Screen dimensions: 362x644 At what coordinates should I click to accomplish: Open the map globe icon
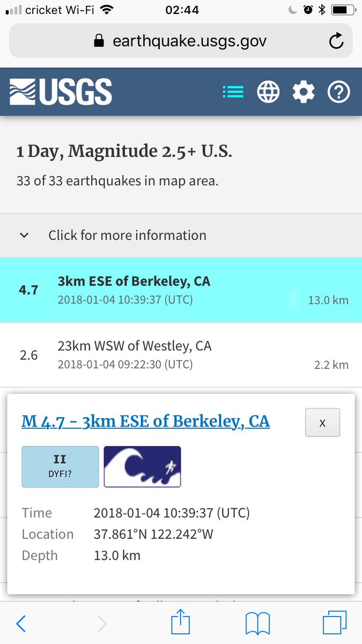(268, 92)
